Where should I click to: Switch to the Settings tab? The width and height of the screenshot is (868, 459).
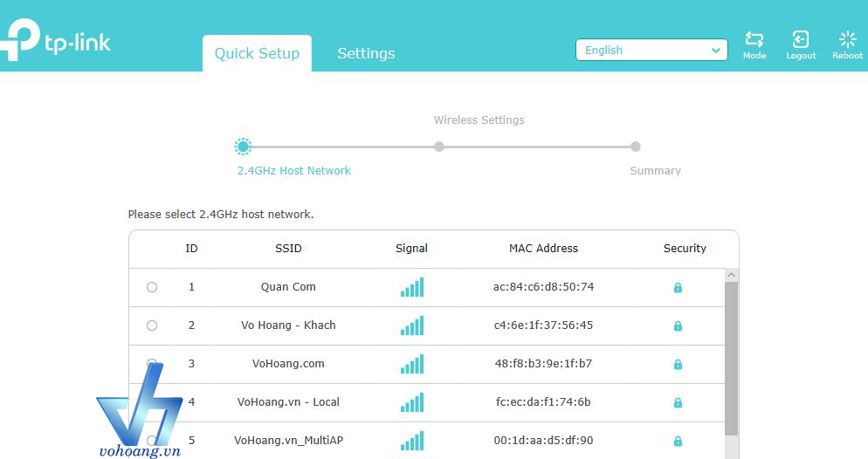point(366,53)
